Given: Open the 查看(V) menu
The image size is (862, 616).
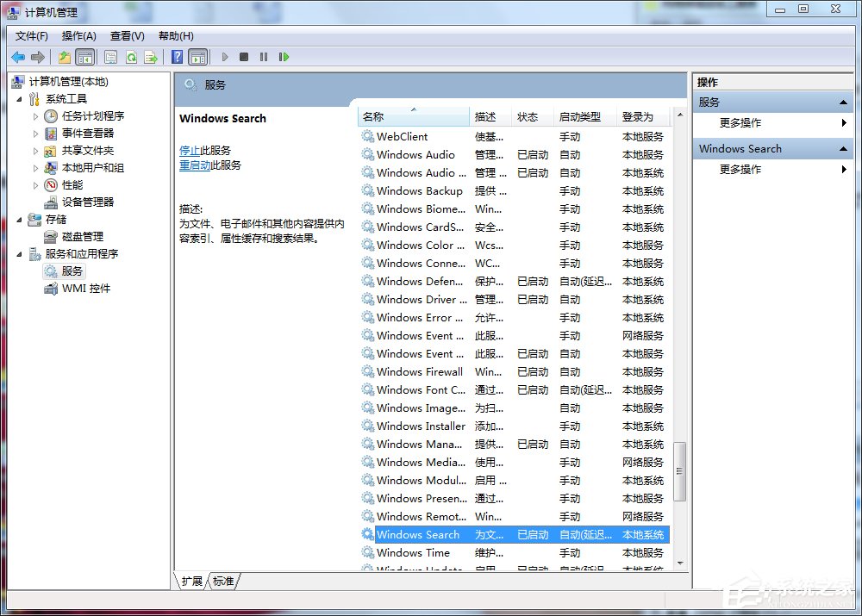Looking at the screenshot, I should [x=126, y=35].
